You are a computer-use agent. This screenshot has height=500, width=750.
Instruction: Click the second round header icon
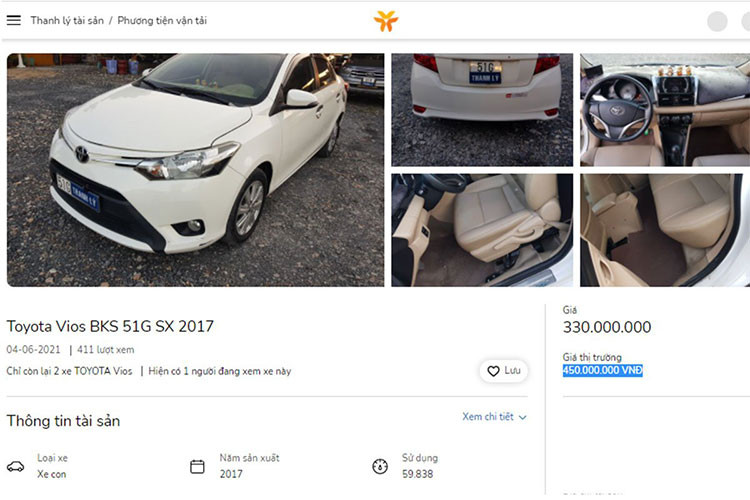744,21
